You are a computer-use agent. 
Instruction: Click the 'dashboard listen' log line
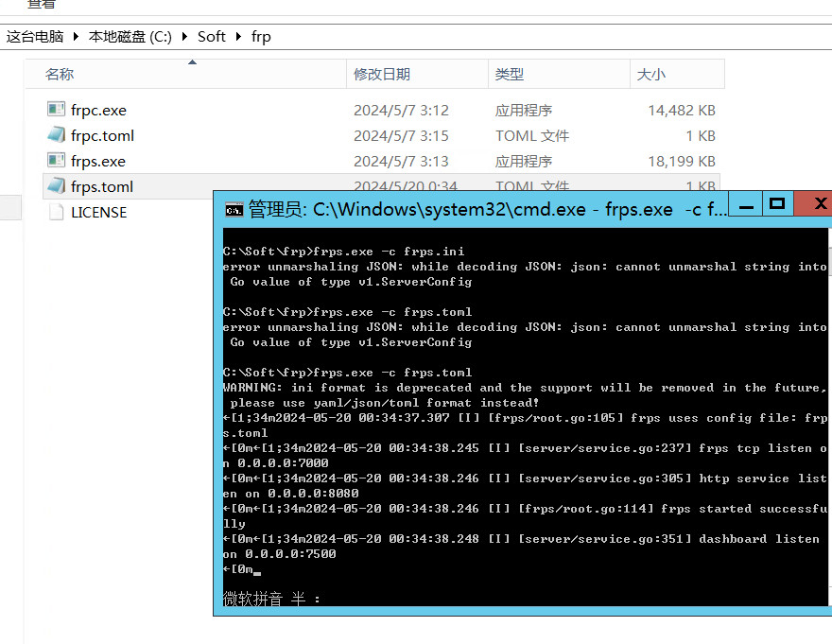click(521, 547)
